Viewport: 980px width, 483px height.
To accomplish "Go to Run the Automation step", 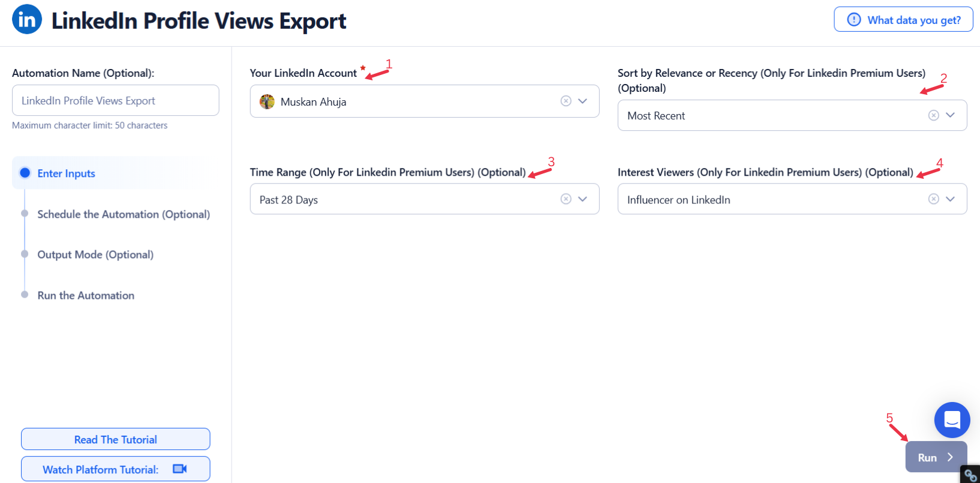I will [x=86, y=295].
